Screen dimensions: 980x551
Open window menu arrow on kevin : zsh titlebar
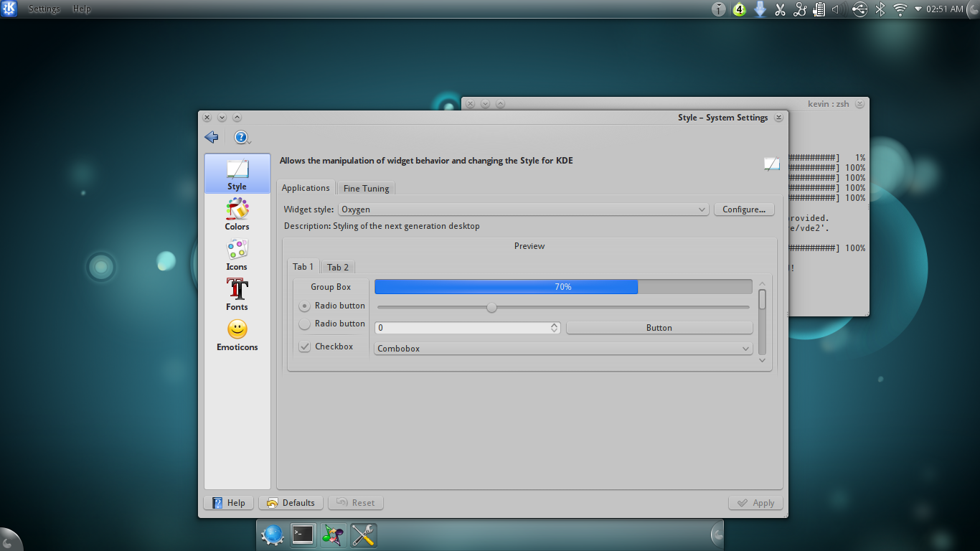tap(859, 104)
